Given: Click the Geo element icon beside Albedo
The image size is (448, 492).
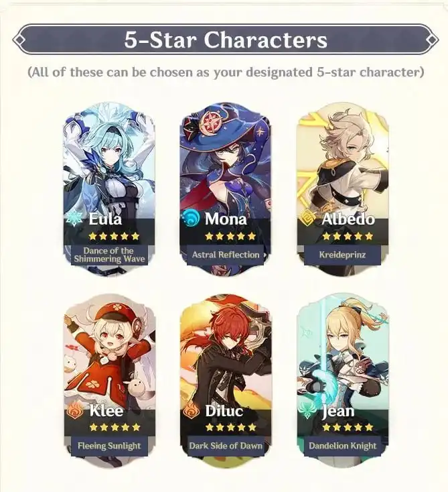Looking at the screenshot, I should click(307, 218).
